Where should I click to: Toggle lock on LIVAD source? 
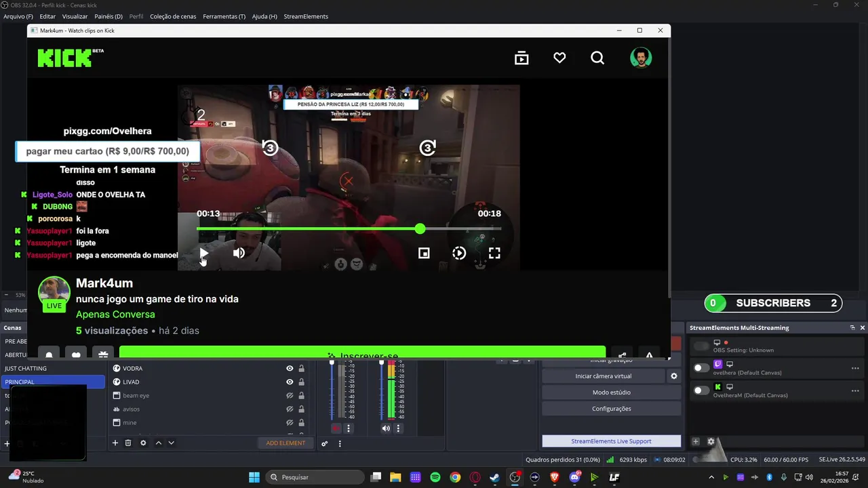(x=301, y=382)
